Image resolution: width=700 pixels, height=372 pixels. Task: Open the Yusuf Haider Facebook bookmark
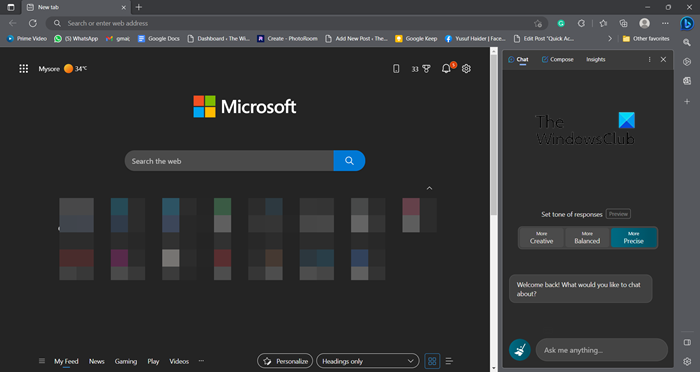[475, 39]
